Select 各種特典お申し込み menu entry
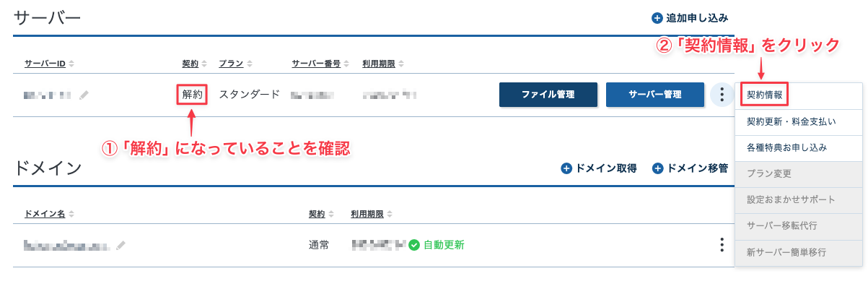Viewport: 868px width, 297px height. [786, 147]
